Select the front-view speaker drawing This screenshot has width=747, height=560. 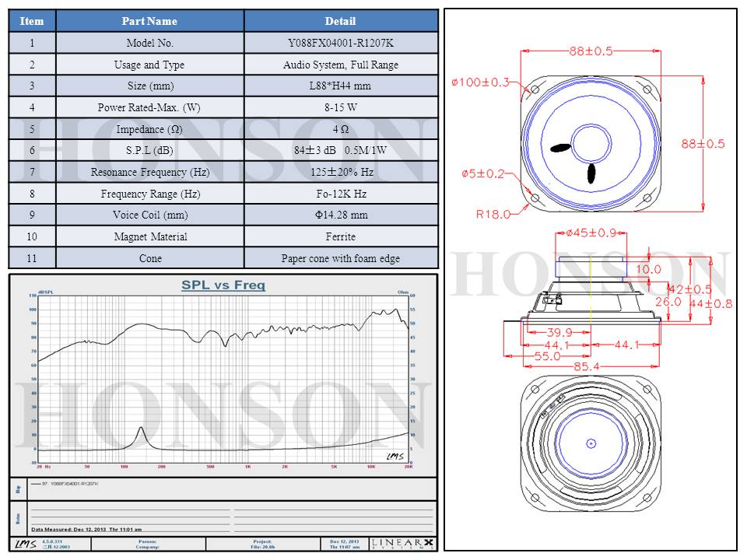(x=591, y=142)
